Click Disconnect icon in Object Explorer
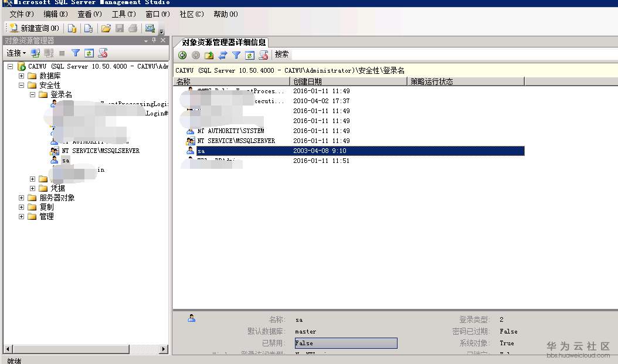 point(49,53)
